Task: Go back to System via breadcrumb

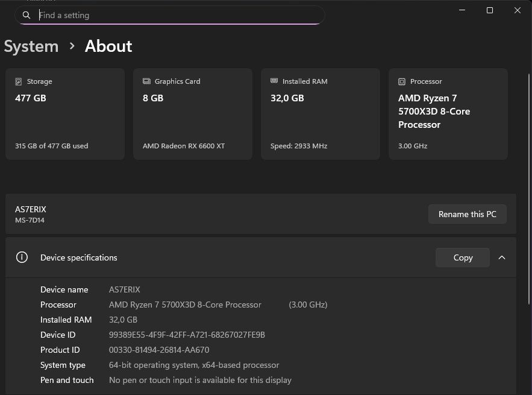Action: pyautogui.click(x=31, y=46)
